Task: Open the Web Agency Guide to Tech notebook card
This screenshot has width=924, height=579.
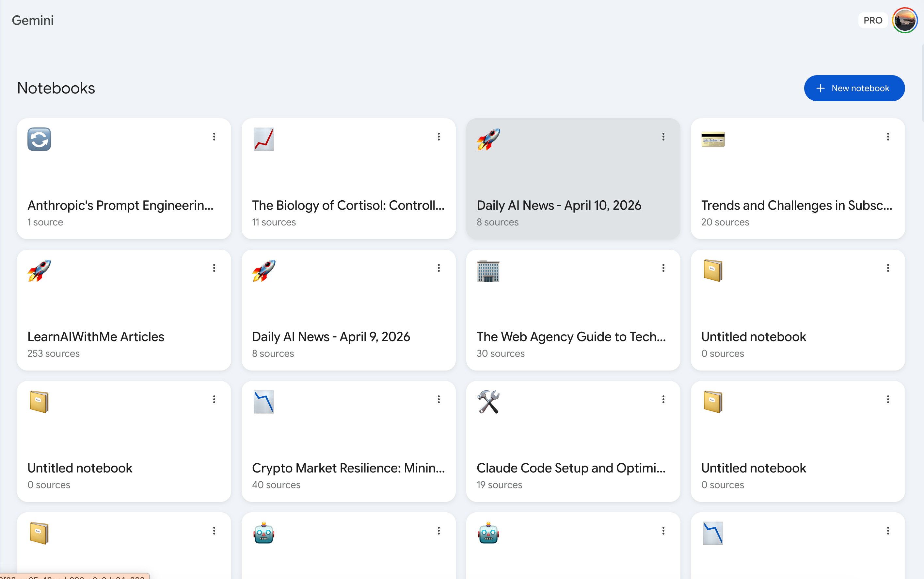Action: click(x=571, y=337)
